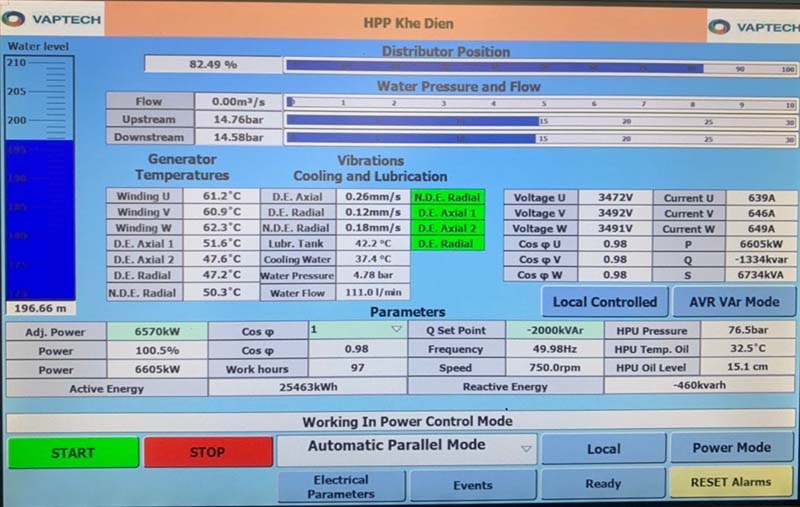Switch to Power Mode

tap(731, 448)
